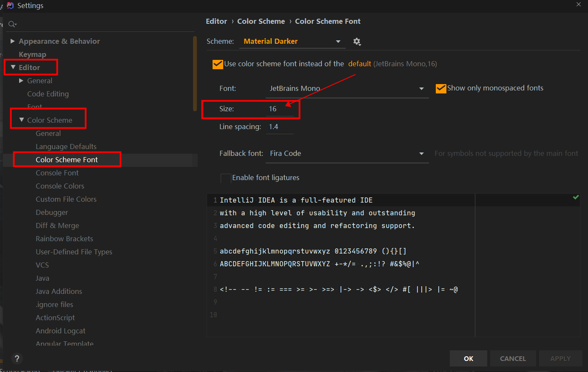Click the OK button
The width and height of the screenshot is (588, 372).
pyautogui.click(x=469, y=358)
